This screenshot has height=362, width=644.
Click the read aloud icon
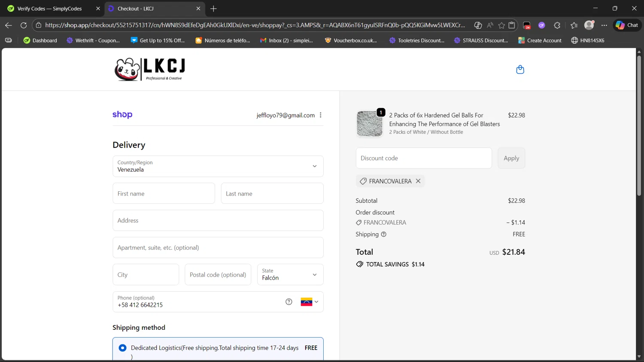[x=490, y=25]
